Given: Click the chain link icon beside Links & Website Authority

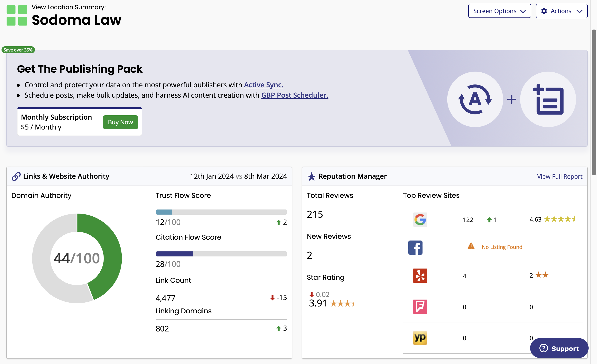Looking at the screenshot, I should [x=16, y=176].
